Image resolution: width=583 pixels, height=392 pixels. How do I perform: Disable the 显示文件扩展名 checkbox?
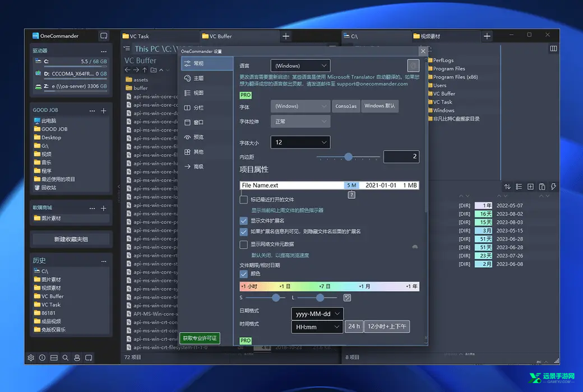tap(244, 220)
